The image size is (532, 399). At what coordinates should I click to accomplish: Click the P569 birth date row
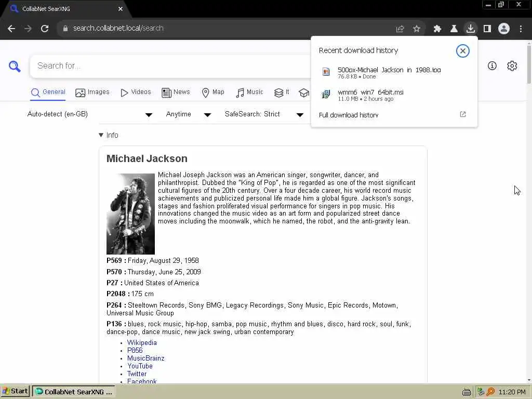[x=153, y=261]
